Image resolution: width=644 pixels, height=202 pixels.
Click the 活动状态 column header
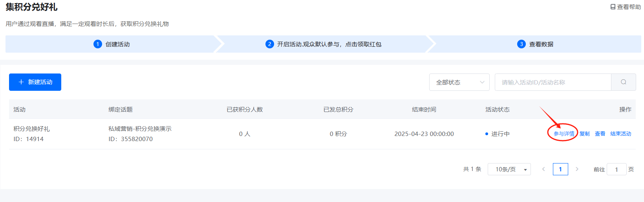(498, 110)
